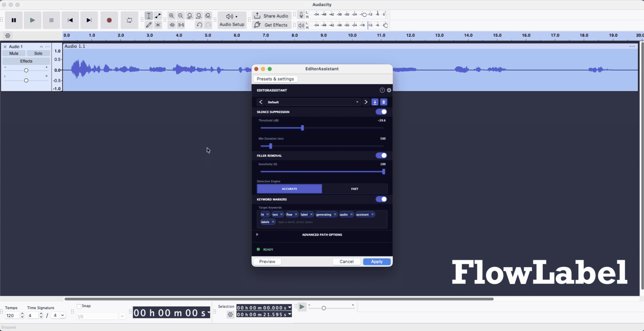
Task: Click the Audio 1 track gain slider
Action: 26,70
